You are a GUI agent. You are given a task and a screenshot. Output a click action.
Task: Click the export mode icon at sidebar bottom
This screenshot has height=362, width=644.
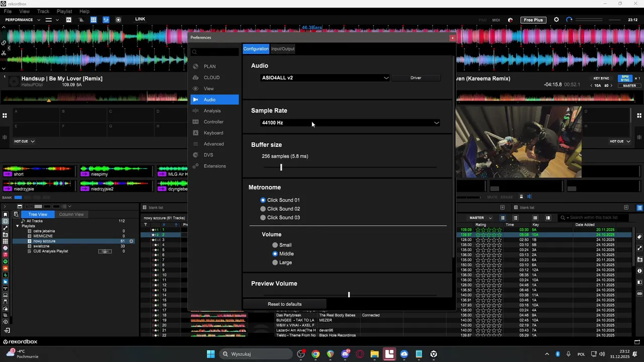click(7, 331)
